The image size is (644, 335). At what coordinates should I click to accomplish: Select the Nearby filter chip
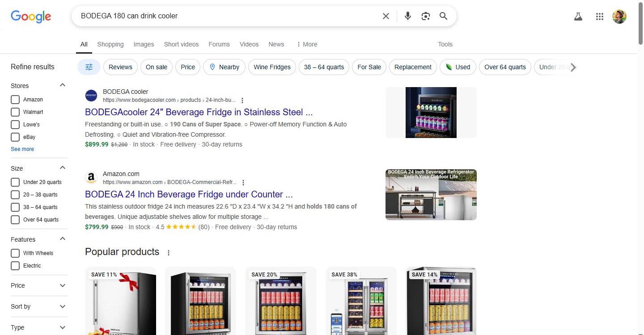coord(225,67)
